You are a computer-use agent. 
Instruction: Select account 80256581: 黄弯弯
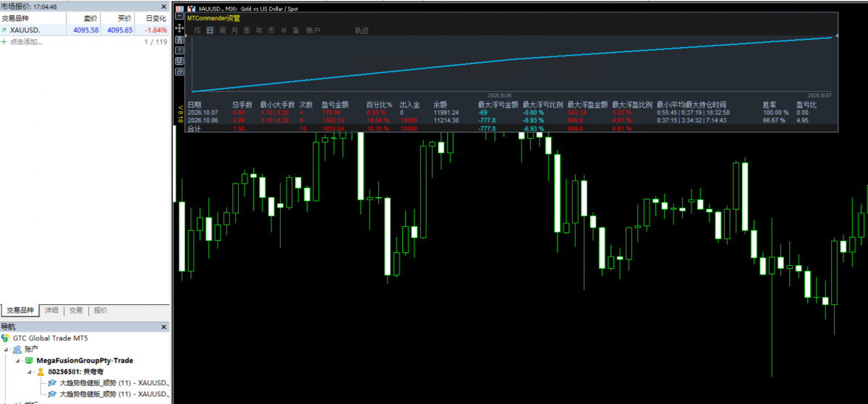tap(75, 371)
